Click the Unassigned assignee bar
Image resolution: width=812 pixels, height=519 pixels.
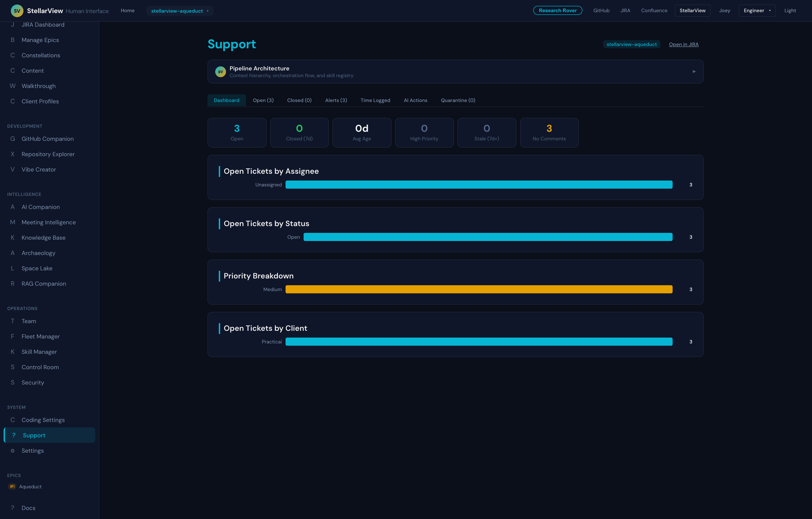pos(479,185)
